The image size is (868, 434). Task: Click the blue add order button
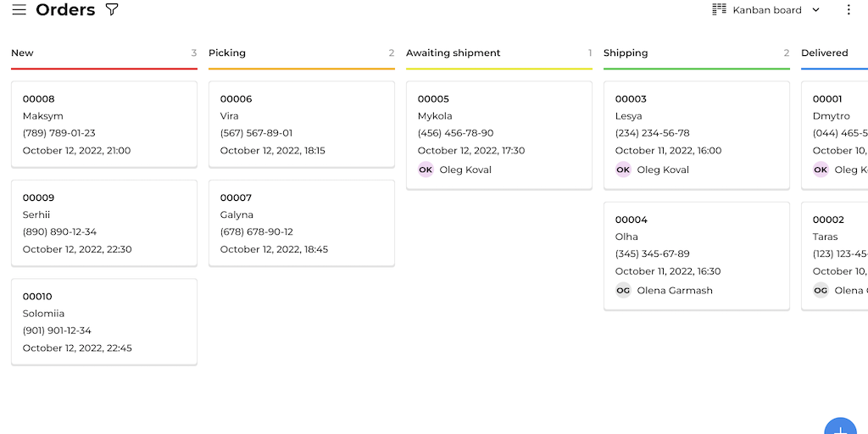click(x=840, y=426)
